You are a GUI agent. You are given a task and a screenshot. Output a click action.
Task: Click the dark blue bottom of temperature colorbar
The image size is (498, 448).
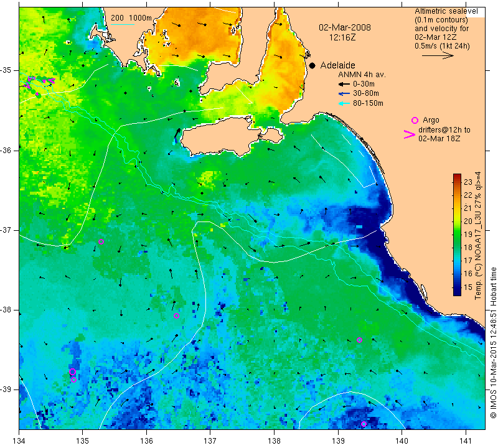457,292
